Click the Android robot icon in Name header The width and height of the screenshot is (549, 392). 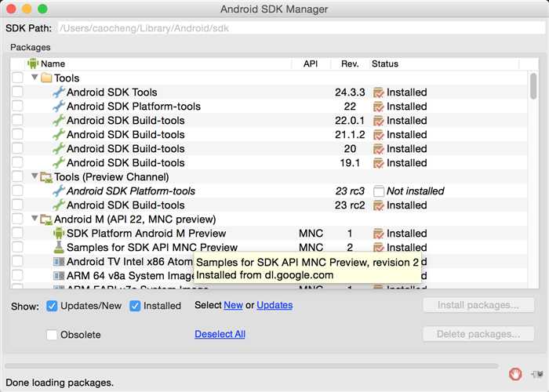(x=33, y=64)
